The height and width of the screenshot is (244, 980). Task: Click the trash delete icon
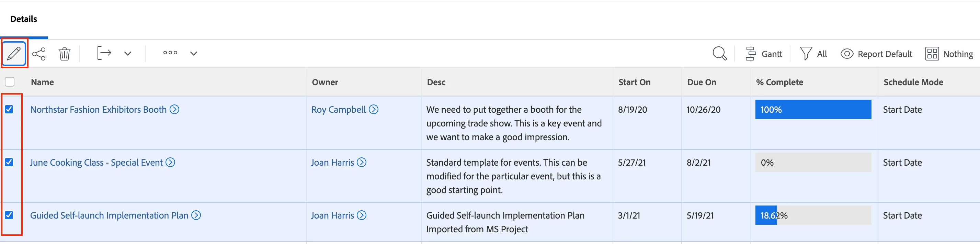(64, 54)
